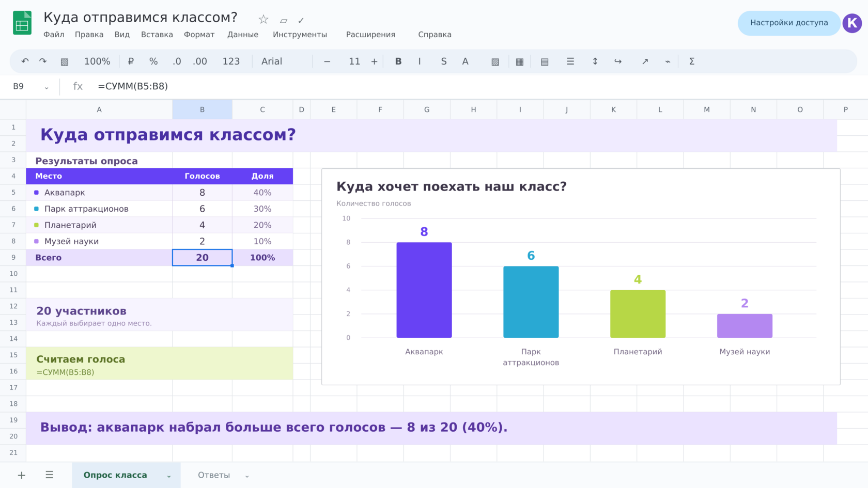Click the Настройки доступа button

789,23
